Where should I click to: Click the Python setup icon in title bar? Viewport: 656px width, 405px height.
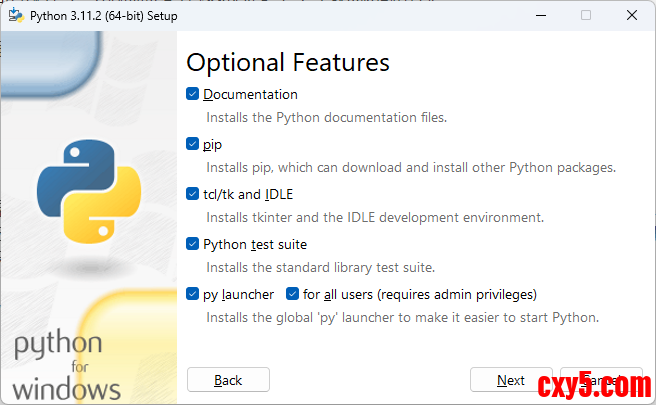coord(15,15)
